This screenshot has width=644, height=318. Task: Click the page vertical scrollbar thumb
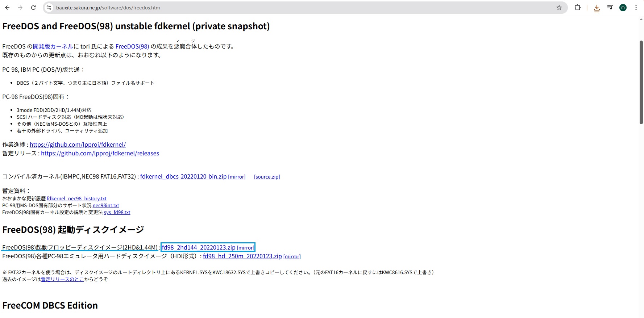coord(641,83)
